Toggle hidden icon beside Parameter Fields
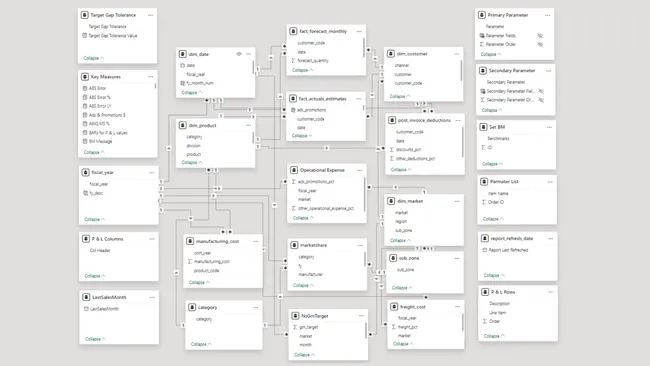 pyautogui.click(x=540, y=36)
